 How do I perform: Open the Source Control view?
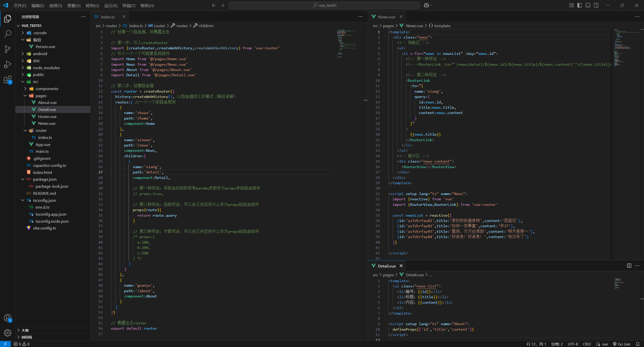(x=8, y=49)
